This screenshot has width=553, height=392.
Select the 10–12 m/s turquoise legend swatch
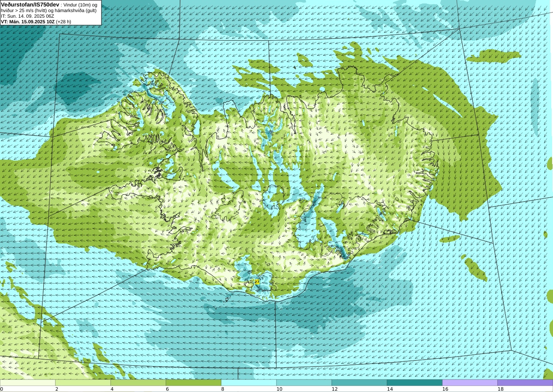pyautogui.click(x=304, y=383)
